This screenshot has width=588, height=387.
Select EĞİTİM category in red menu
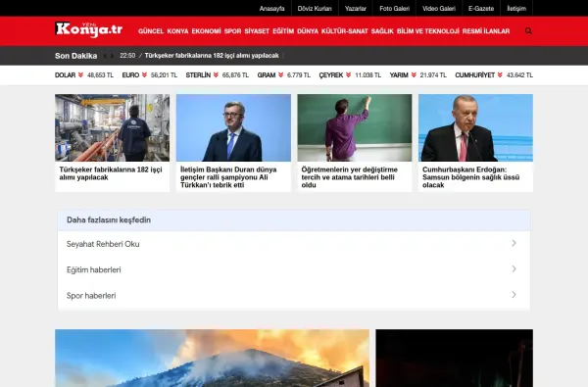click(x=283, y=31)
